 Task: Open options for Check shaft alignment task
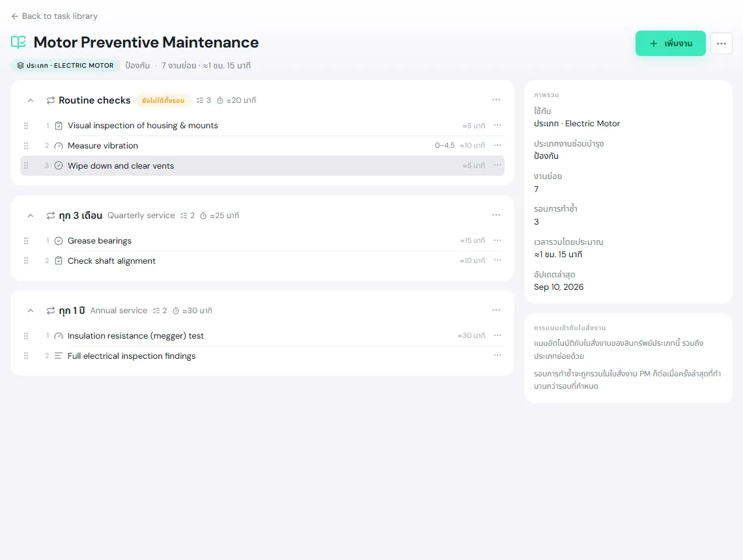pos(498,260)
